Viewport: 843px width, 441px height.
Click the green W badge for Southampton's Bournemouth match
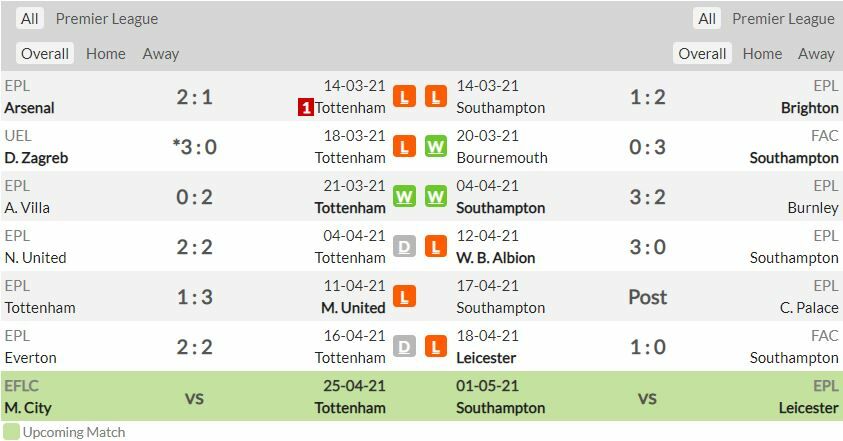tap(435, 147)
